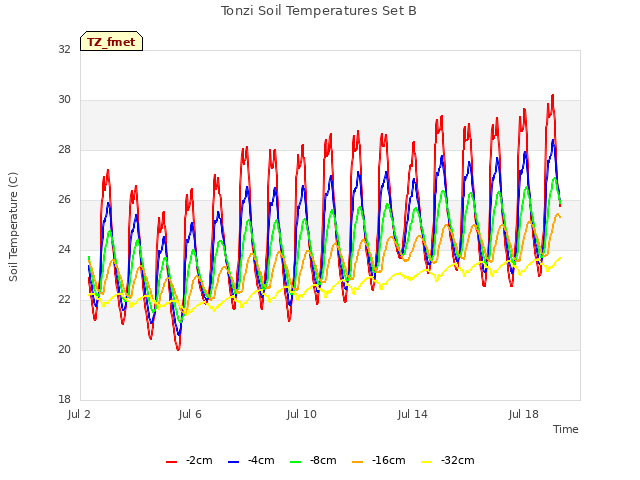Click the chart title Tonzi Soil Temperatures Set B
The image size is (640, 480).
coord(319,11)
